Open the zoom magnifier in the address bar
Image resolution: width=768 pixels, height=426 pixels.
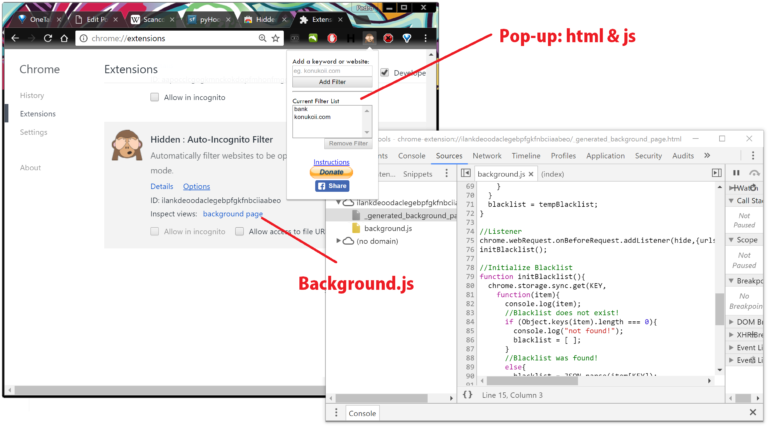pos(263,38)
